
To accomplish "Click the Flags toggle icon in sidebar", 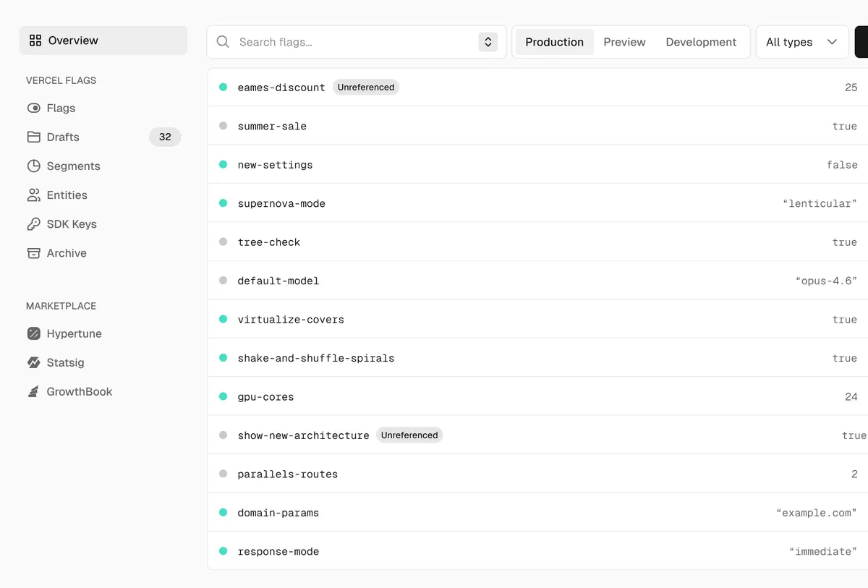I will (34, 108).
